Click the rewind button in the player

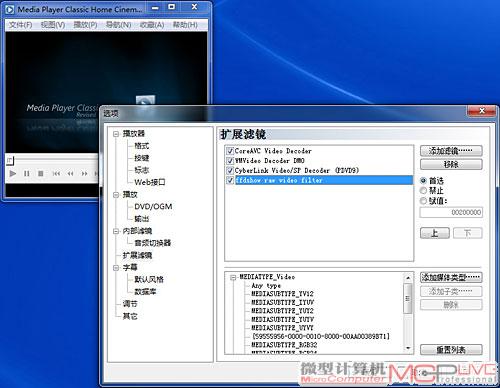[70, 173]
